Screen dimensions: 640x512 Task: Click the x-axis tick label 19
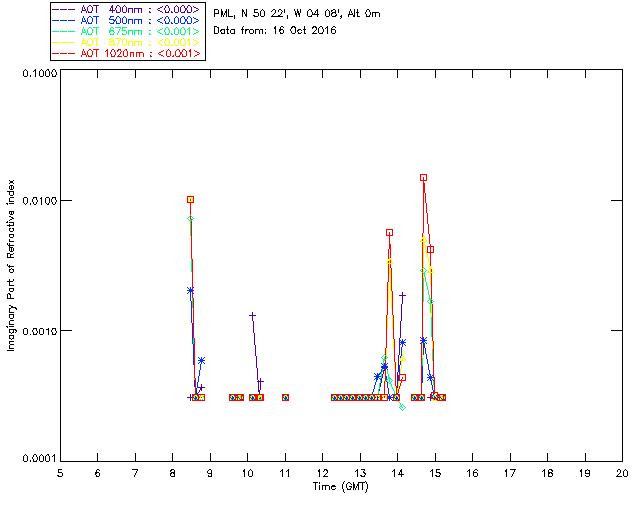point(585,473)
